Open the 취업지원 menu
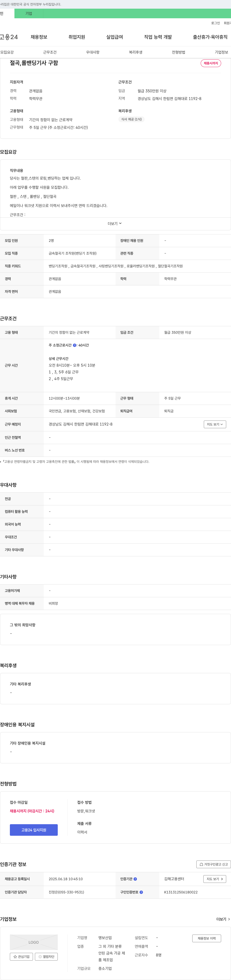 (x=77, y=37)
